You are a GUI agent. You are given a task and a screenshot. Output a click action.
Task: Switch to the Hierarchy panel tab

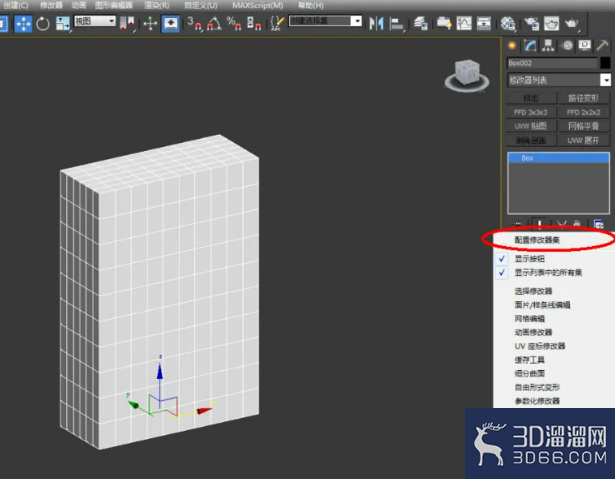click(x=548, y=46)
